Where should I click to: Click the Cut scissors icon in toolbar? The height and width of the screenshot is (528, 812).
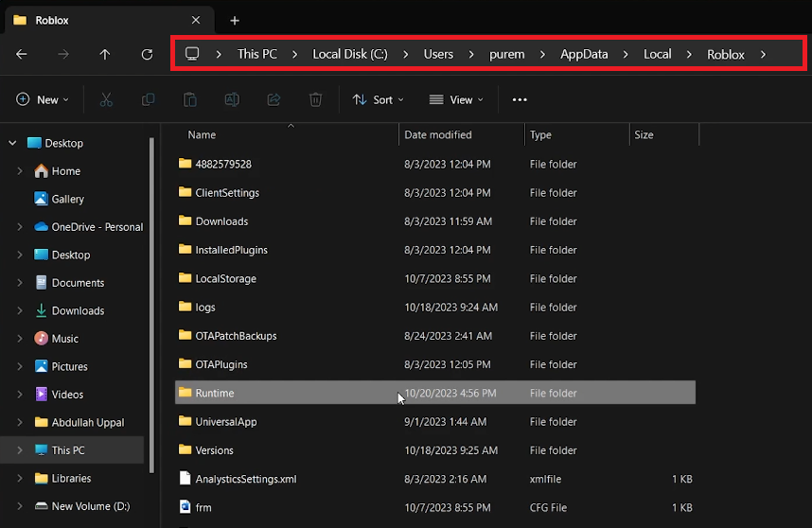pos(106,99)
